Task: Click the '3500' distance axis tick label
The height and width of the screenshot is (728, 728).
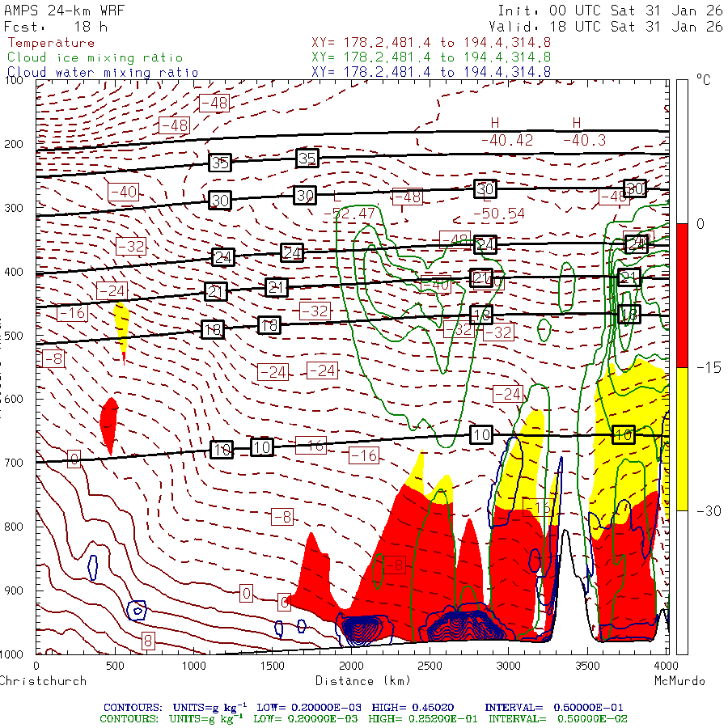Action: (x=587, y=666)
